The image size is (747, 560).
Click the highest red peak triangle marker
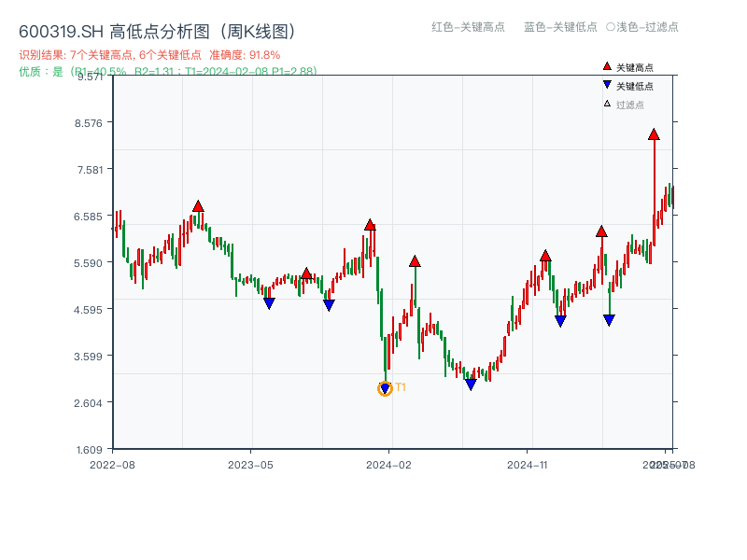pos(654,134)
